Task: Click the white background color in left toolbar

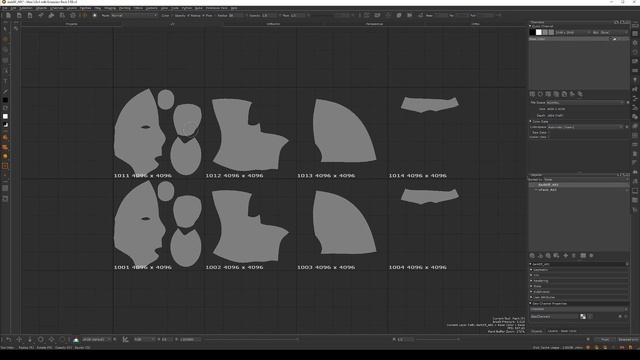Action: click(5, 116)
